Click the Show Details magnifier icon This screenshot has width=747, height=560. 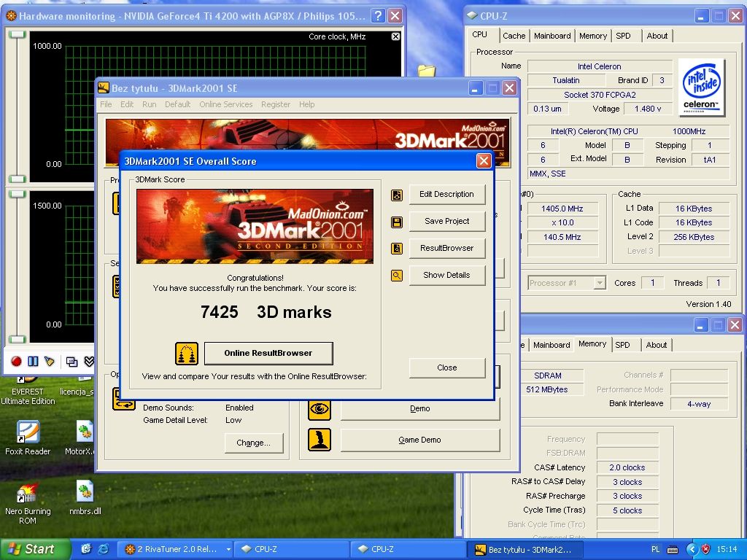[x=397, y=275]
